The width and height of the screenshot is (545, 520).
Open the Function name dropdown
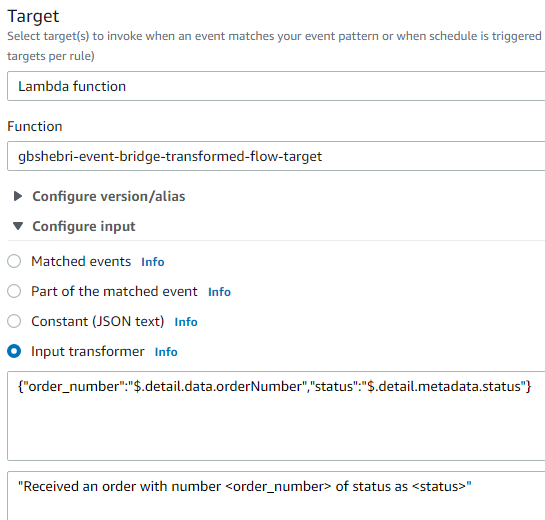[276, 156]
